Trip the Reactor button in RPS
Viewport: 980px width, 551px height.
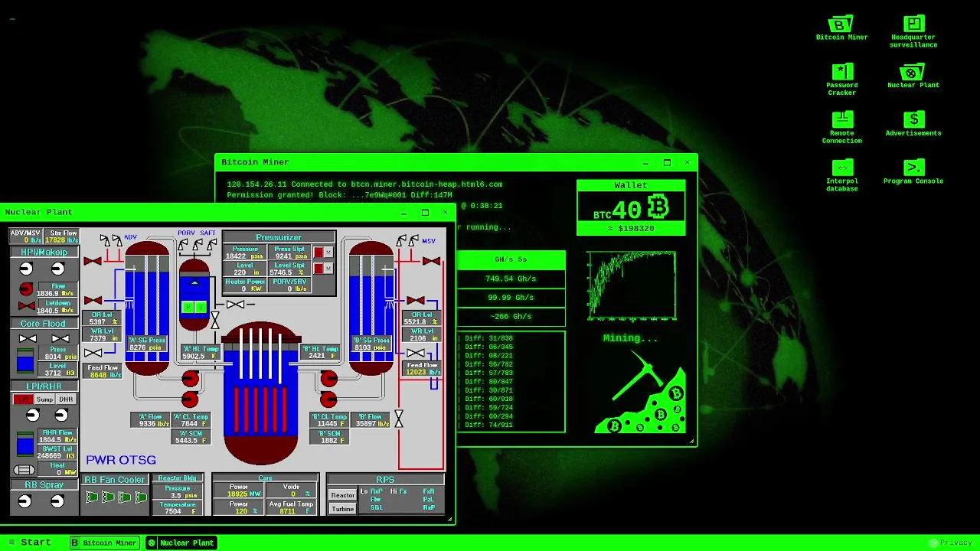[342, 495]
